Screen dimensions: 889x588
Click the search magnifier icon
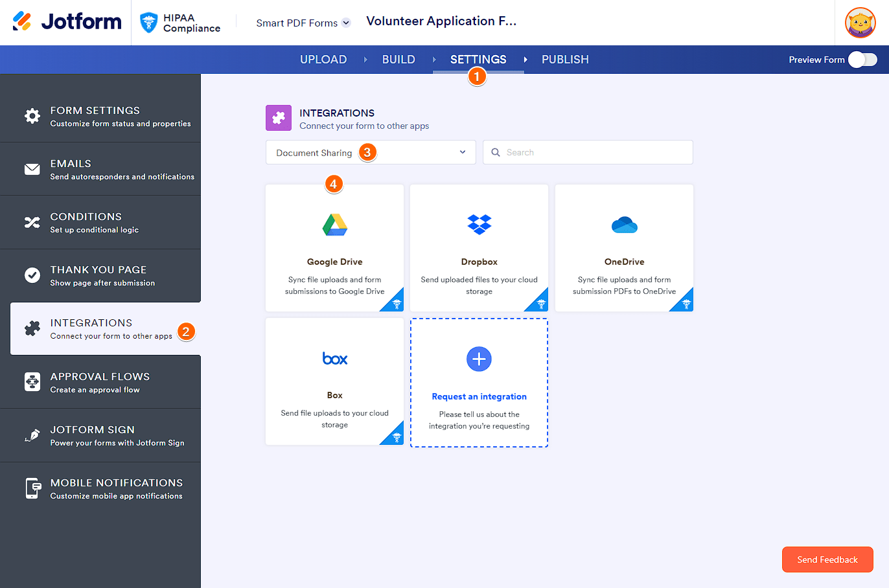[496, 152]
